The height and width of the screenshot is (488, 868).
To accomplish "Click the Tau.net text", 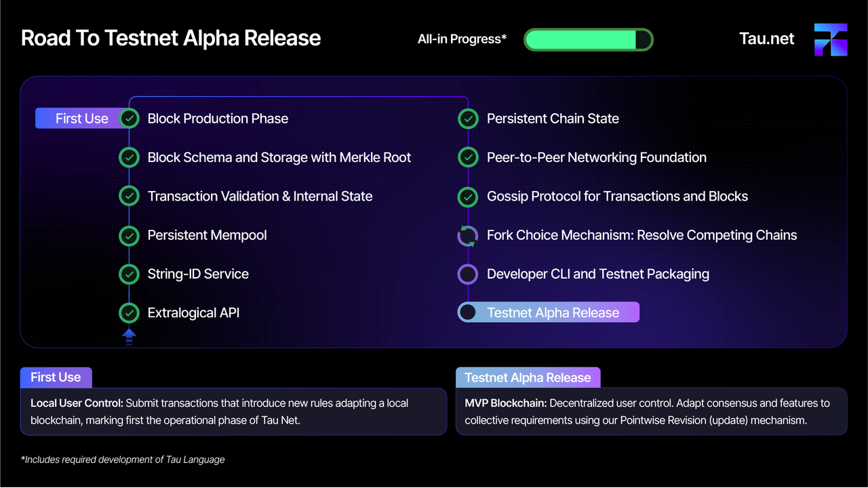I will point(766,39).
